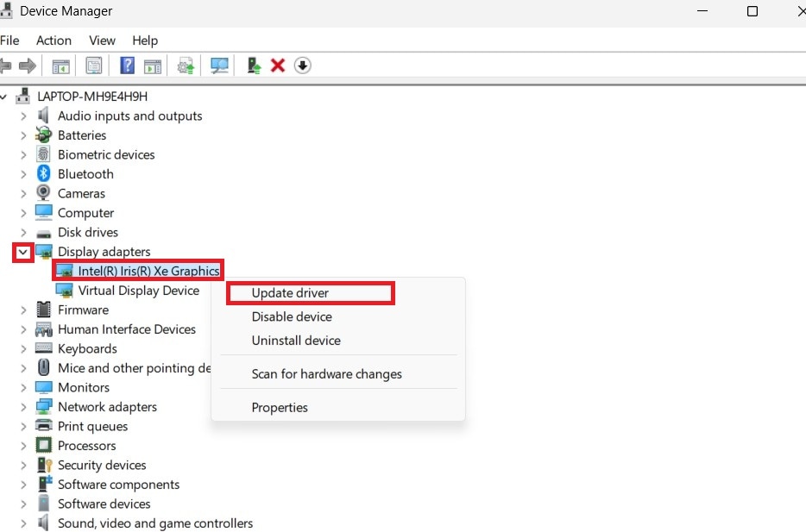Choose Disable device in the context menu

click(x=292, y=316)
